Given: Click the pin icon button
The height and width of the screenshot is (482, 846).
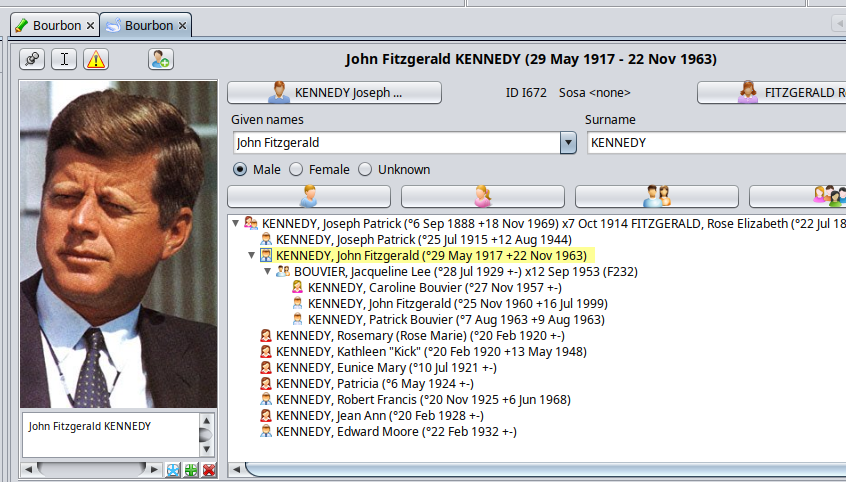Looking at the screenshot, I should [x=33, y=59].
